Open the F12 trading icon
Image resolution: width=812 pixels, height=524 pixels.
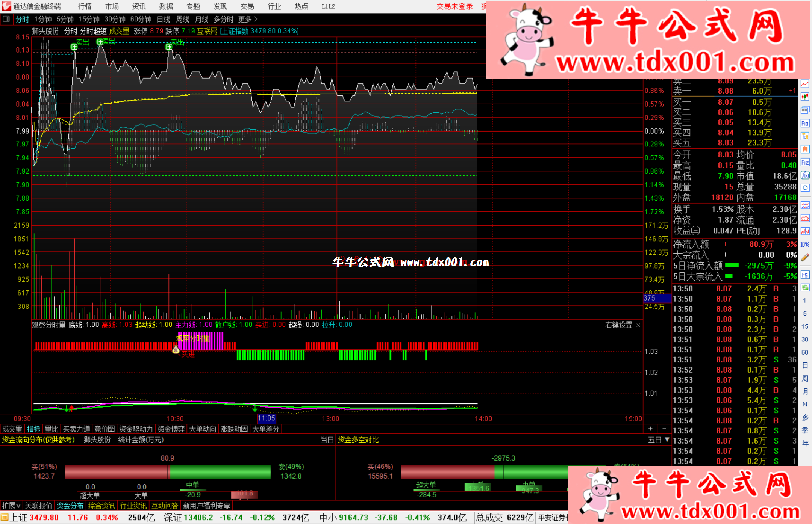pyautogui.click(x=805, y=162)
